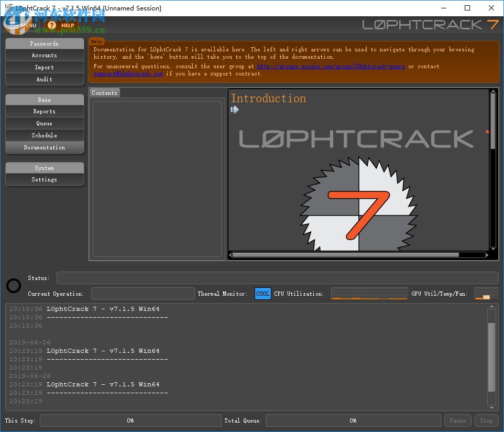Viewport: 504px width, 432px height.
Task: Select the Documentation sidebar entry
Action: point(45,147)
